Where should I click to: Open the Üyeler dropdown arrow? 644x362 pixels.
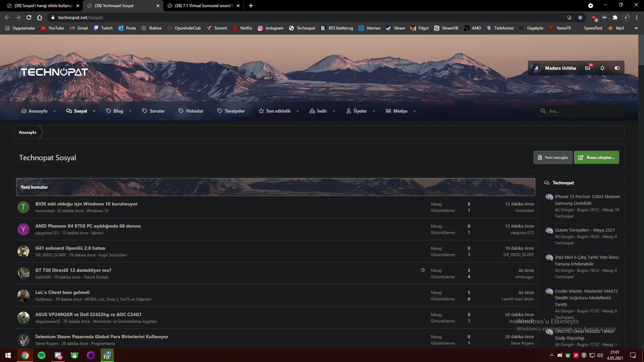[374, 111]
